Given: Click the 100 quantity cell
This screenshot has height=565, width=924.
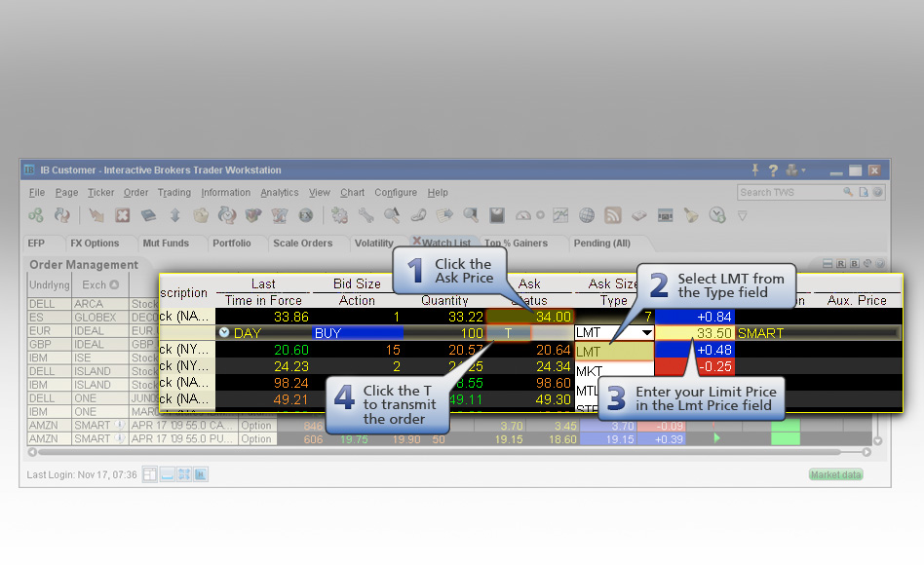Looking at the screenshot, I should pyautogui.click(x=444, y=333).
